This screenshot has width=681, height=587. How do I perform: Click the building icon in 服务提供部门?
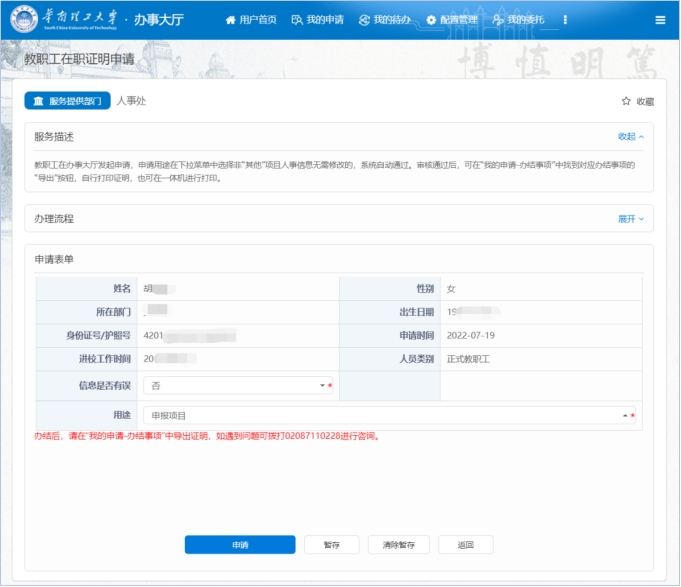coord(38,101)
